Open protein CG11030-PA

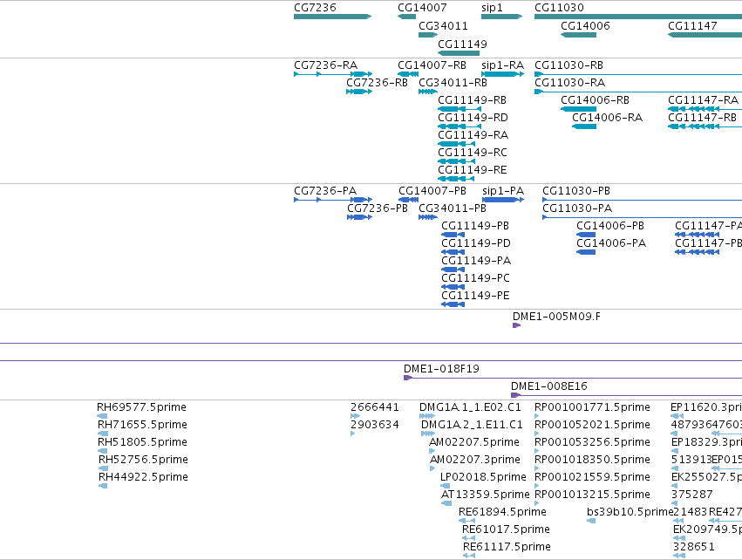(x=577, y=208)
